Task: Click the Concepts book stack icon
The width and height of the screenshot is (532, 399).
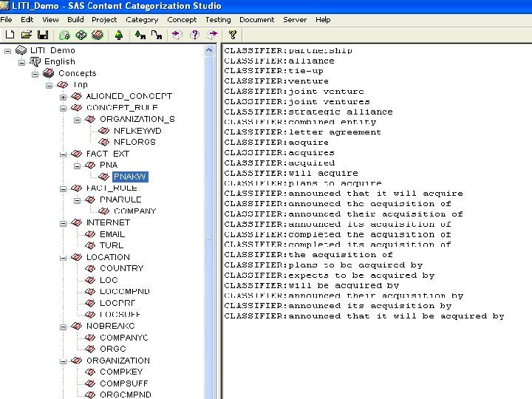Action: click(49, 73)
